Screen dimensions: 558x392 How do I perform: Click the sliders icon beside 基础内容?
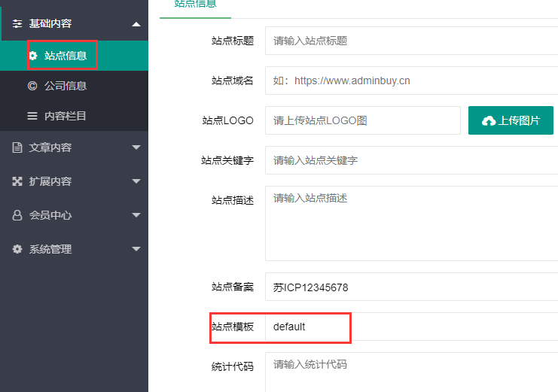click(x=17, y=24)
